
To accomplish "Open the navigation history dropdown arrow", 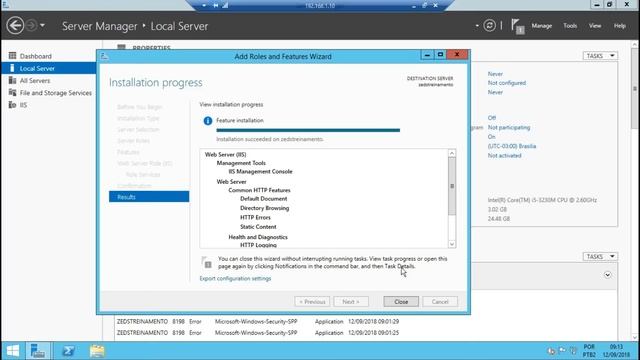I will click(x=42, y=26).
